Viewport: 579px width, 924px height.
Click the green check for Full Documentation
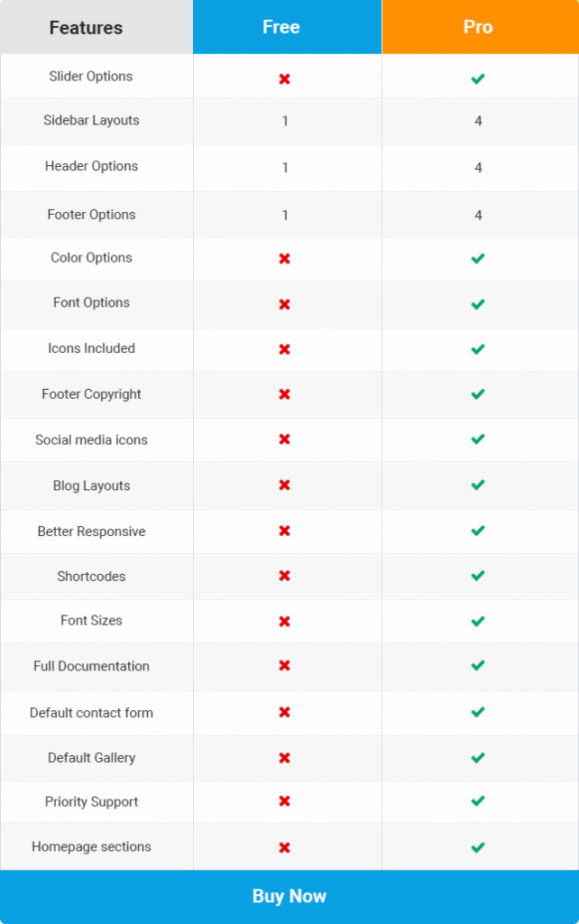click(x=478, y=665)
